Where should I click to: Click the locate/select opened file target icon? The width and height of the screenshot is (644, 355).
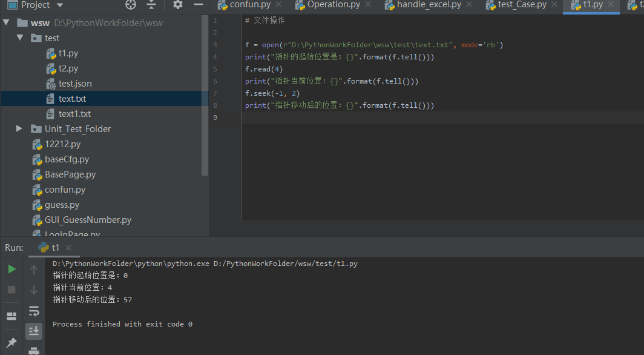click(x=131, y=4)
